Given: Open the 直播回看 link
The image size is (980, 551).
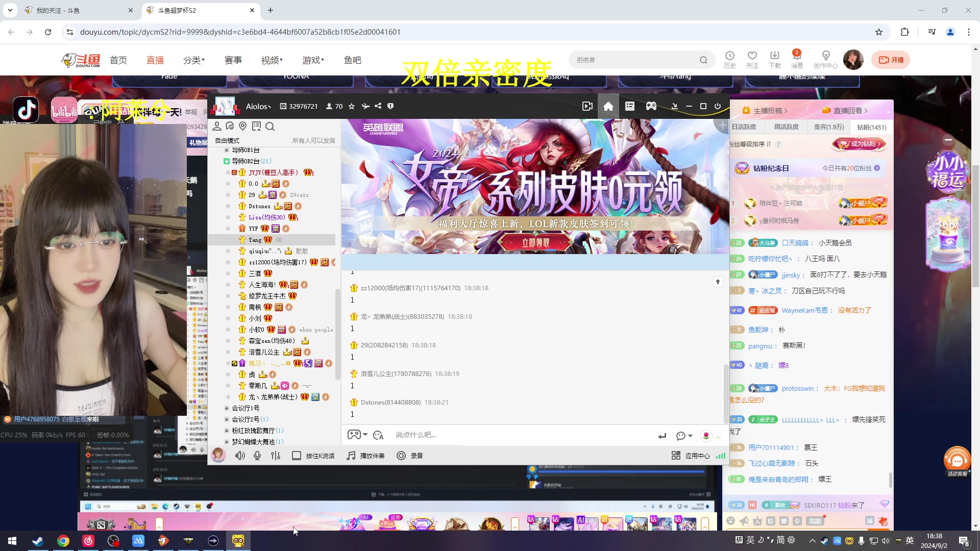Looking at the screenshot, I should coord(845,110).
